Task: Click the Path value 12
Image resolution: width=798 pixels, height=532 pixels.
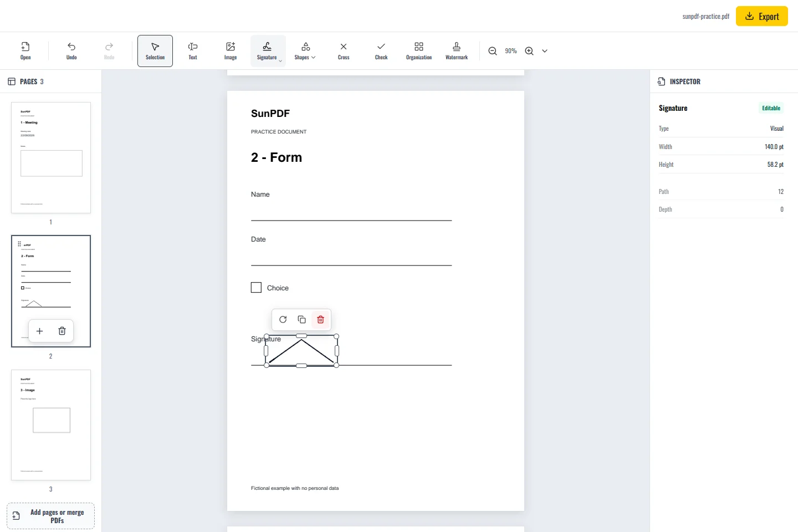Action: (781, 192)
